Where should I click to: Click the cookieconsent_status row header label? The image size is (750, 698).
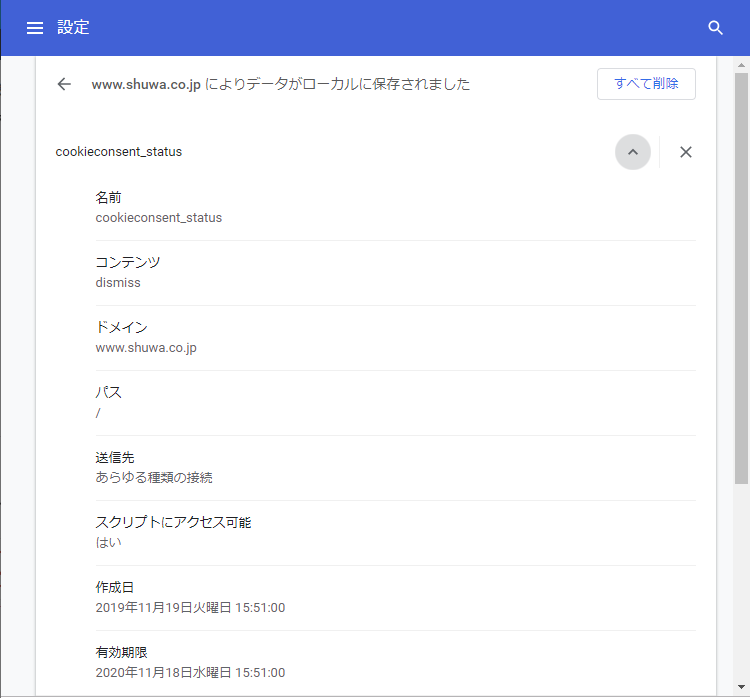tap(119, 152)
